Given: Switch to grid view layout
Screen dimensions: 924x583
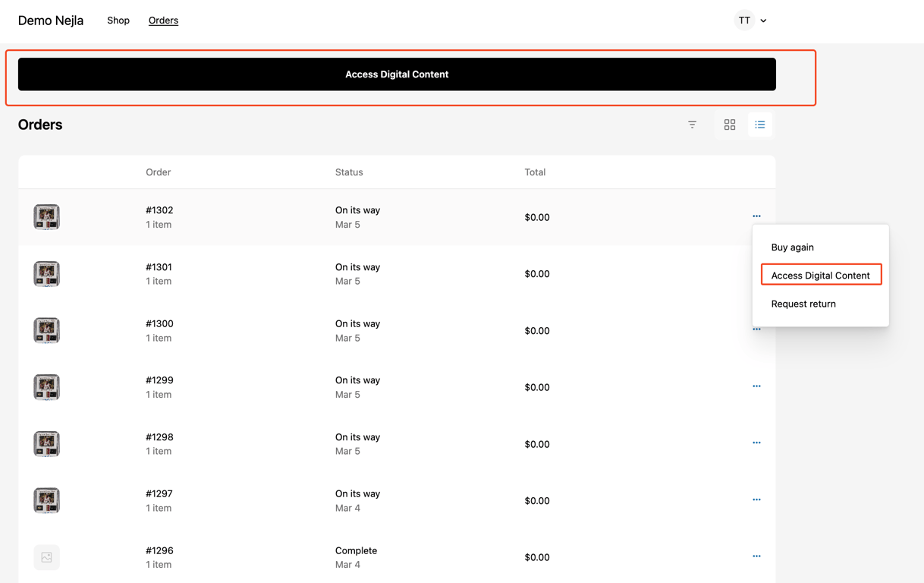Looking at the screenshot, I should pyautogui.click(x=730, y=124).
